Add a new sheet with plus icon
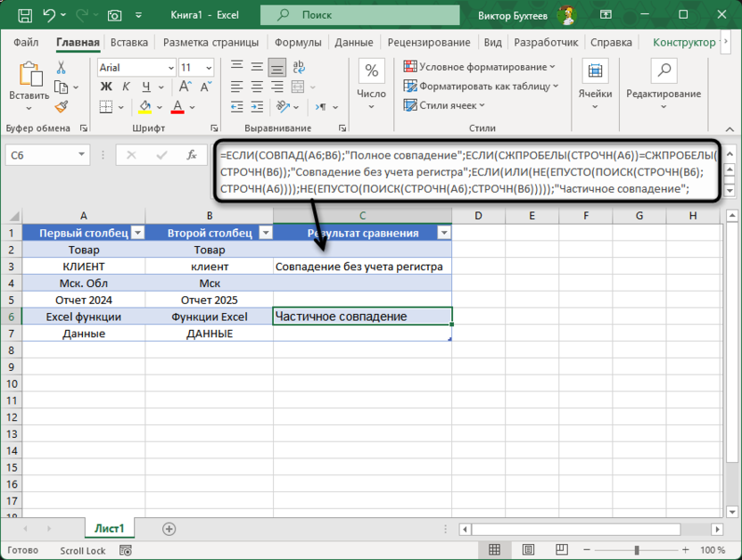The width and height of the screenshot is (742, 560). (169, 529)
